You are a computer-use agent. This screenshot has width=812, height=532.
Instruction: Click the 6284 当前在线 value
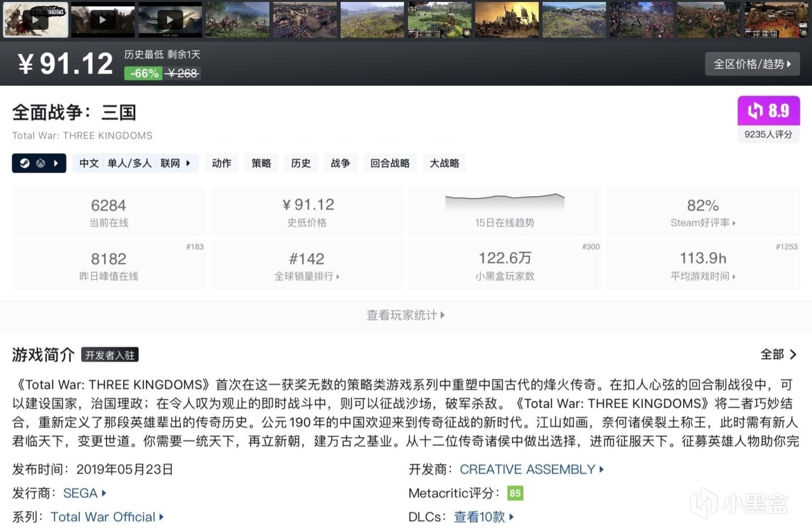point(108,205)
